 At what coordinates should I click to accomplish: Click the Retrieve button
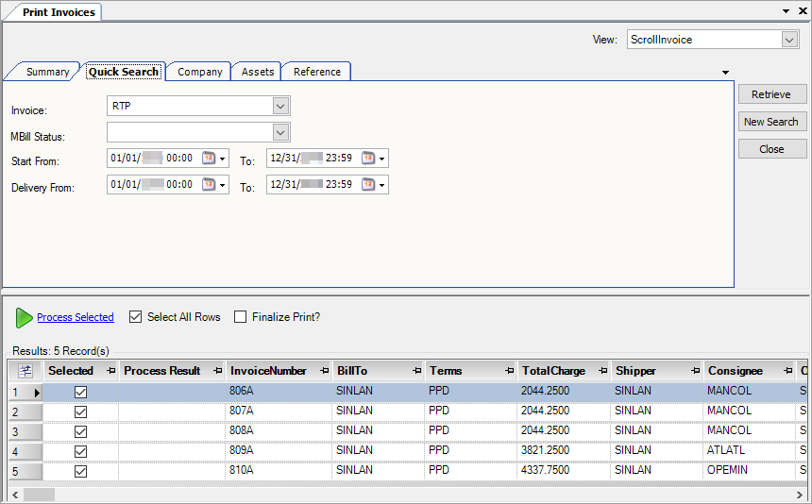point(771,94)
